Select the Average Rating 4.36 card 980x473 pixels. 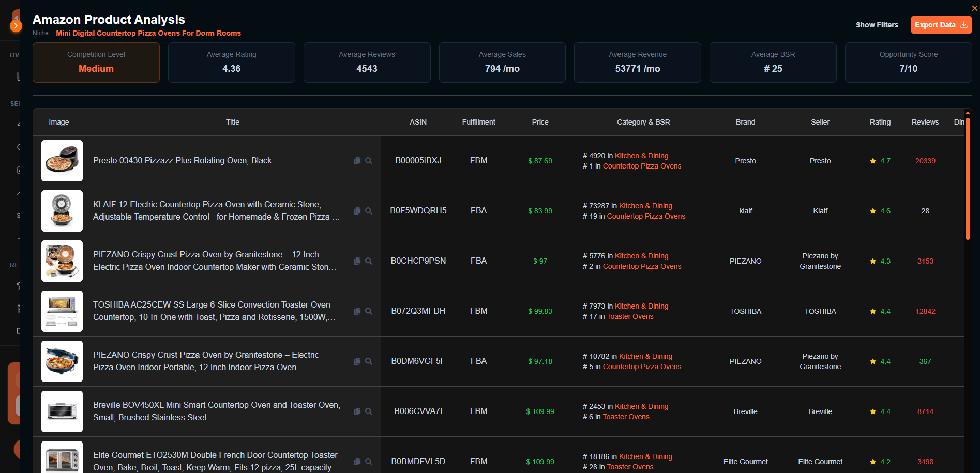[232, 63]
